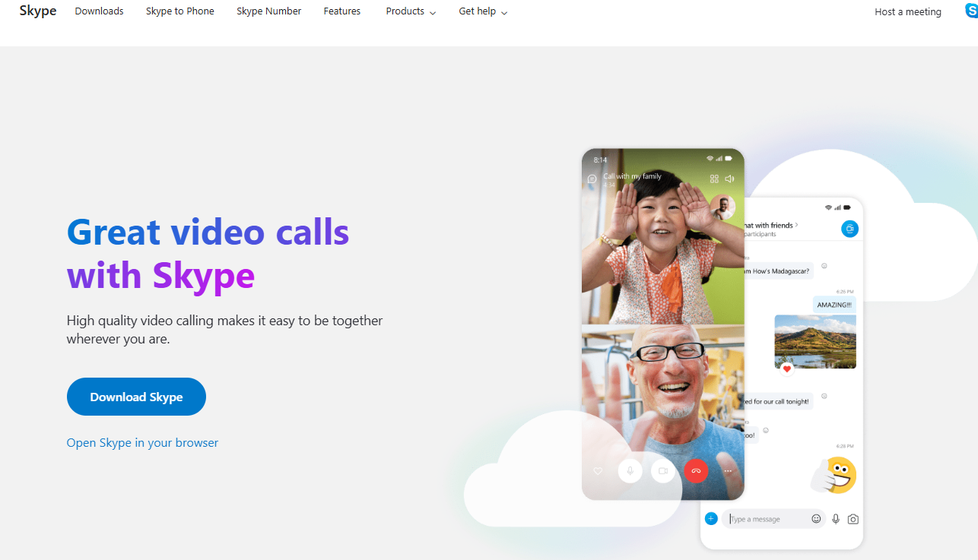978x560 pixels.
Task: View the Features page
Action: pos(342,11)
